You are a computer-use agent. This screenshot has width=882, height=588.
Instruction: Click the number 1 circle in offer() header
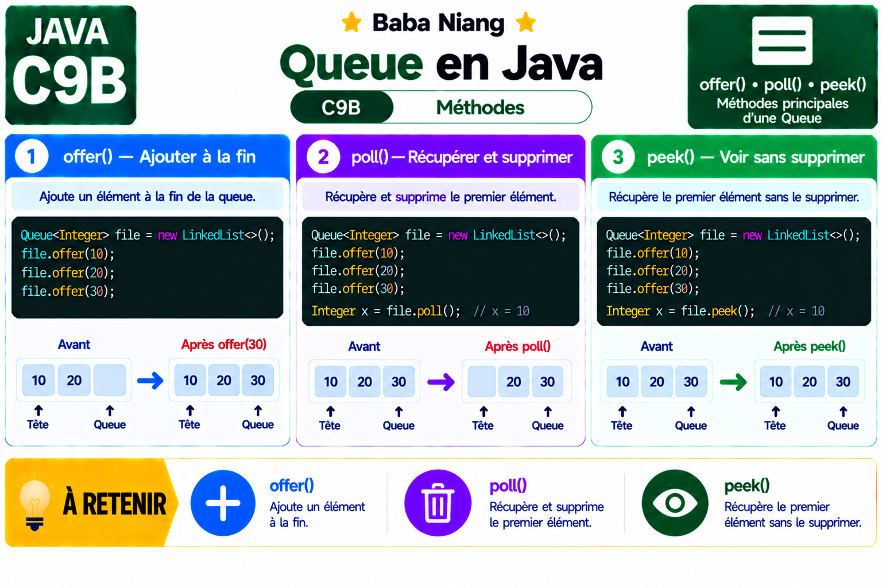[x=32, y=156]
